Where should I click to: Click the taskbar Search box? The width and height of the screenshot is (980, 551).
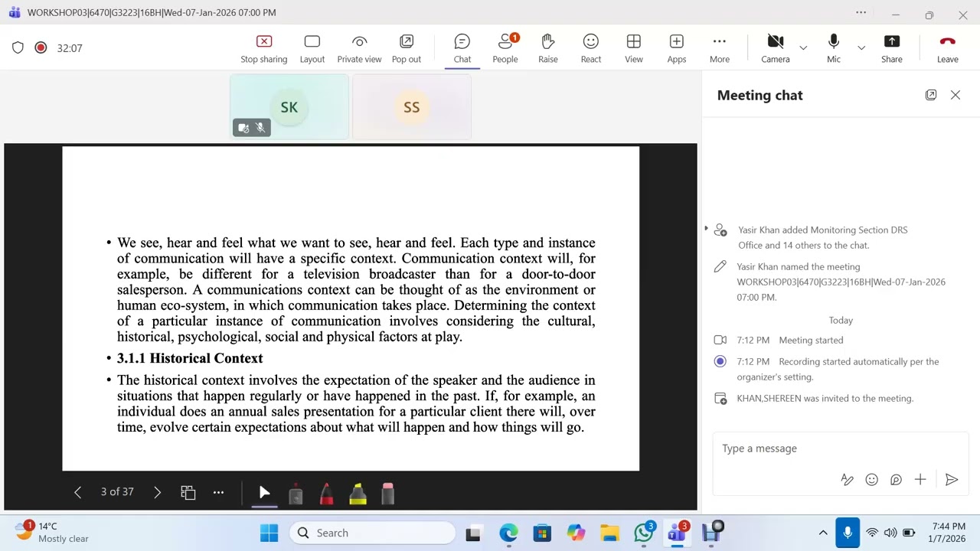[x=372, y=533]
